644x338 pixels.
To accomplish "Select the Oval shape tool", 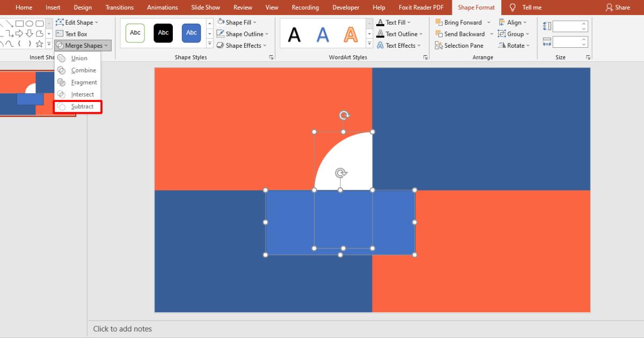I will click(x=29, y=23).
